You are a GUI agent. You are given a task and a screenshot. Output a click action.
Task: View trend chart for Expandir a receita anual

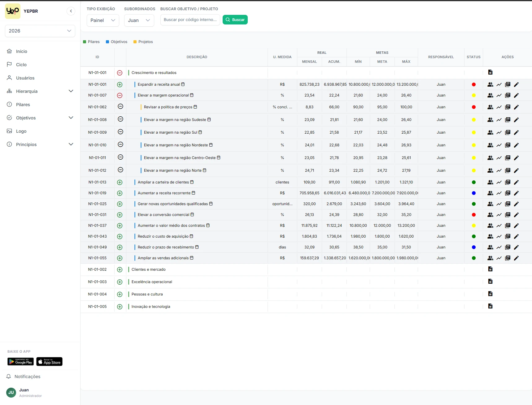[x=499, y=84]
